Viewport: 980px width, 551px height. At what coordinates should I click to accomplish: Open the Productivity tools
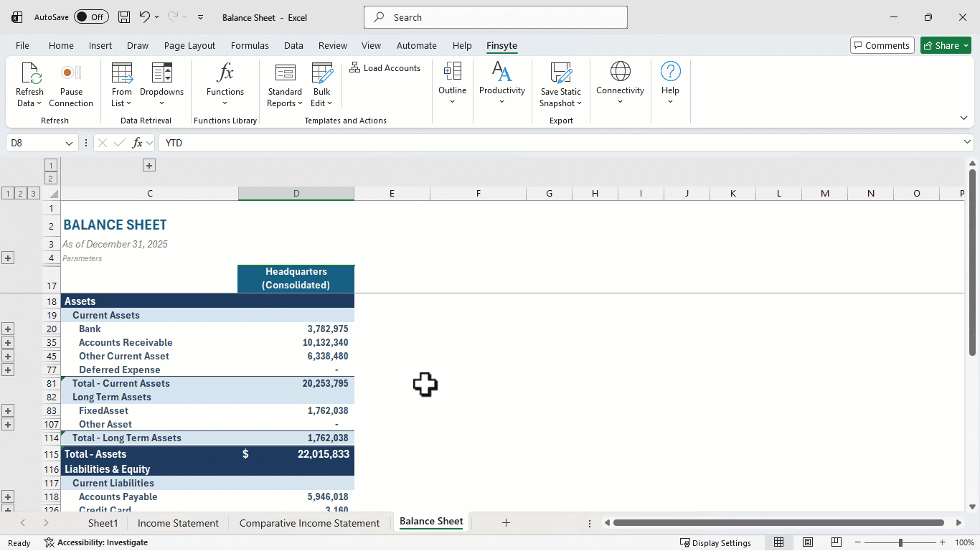502,83
